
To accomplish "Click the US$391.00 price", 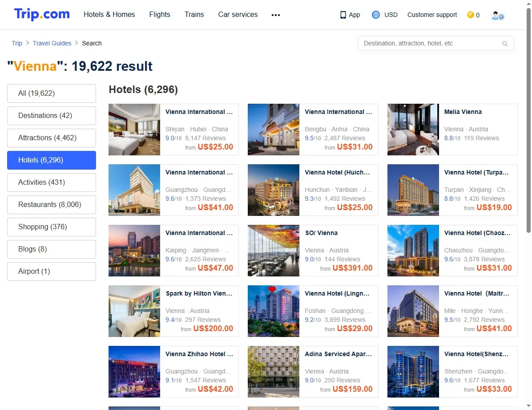I will point(353,268).
